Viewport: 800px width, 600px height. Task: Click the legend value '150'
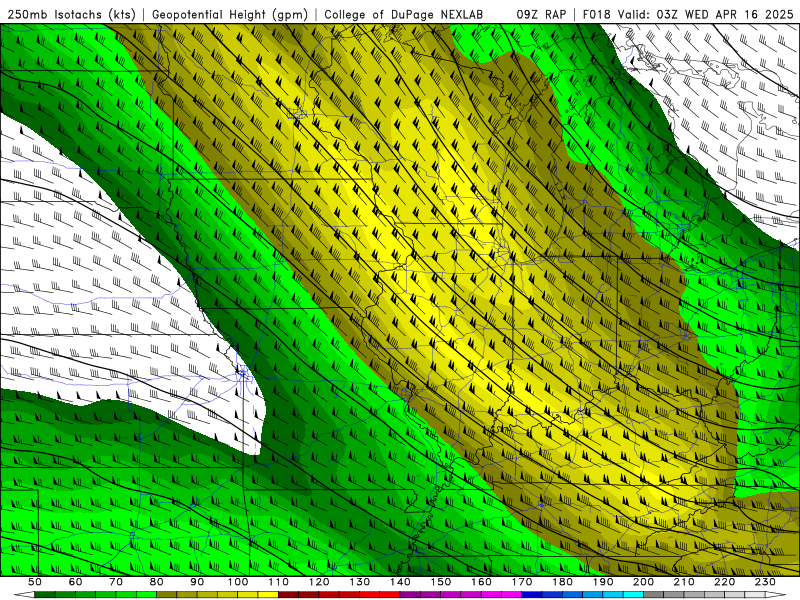point(441,582)
